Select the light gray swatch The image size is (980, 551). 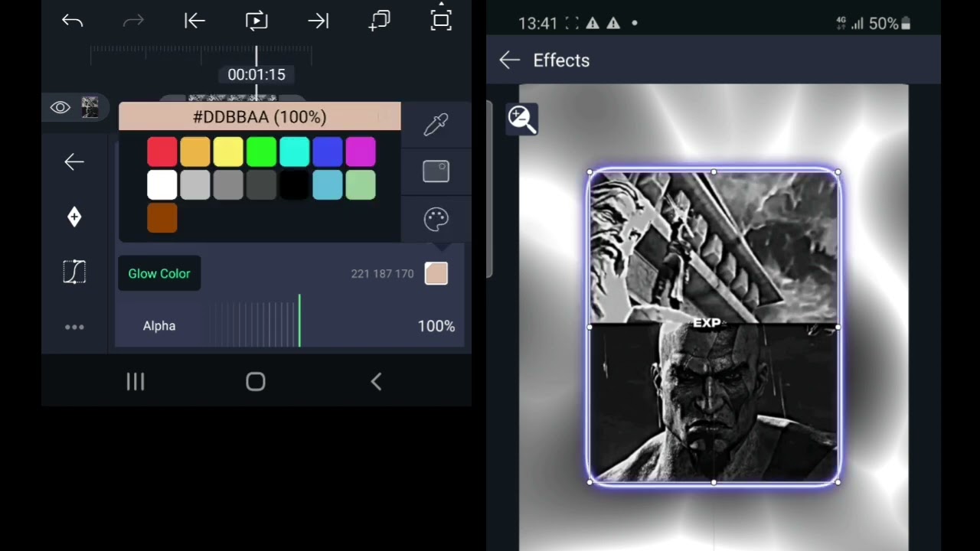(x=195, y=185)
